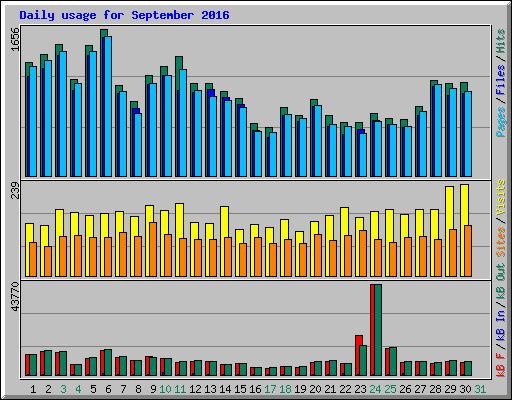Select day label "30" on the x-axis
The image size is (512, 400).
[465, 389]
